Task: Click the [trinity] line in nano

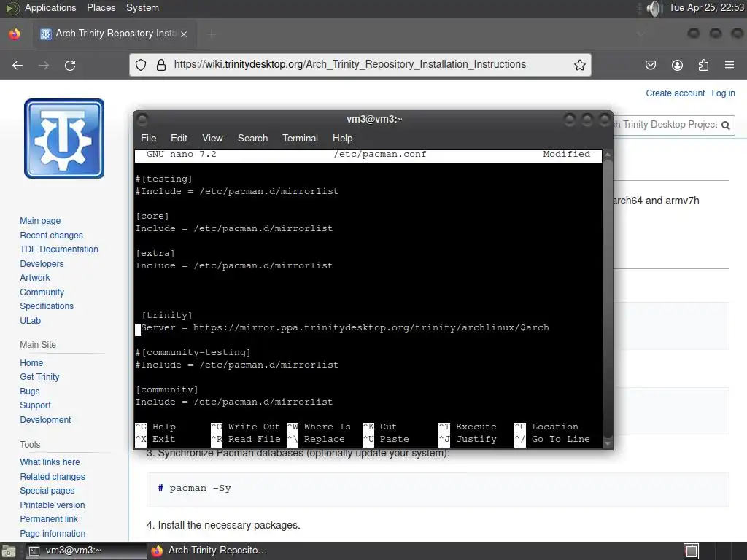Action: [167, 315]
